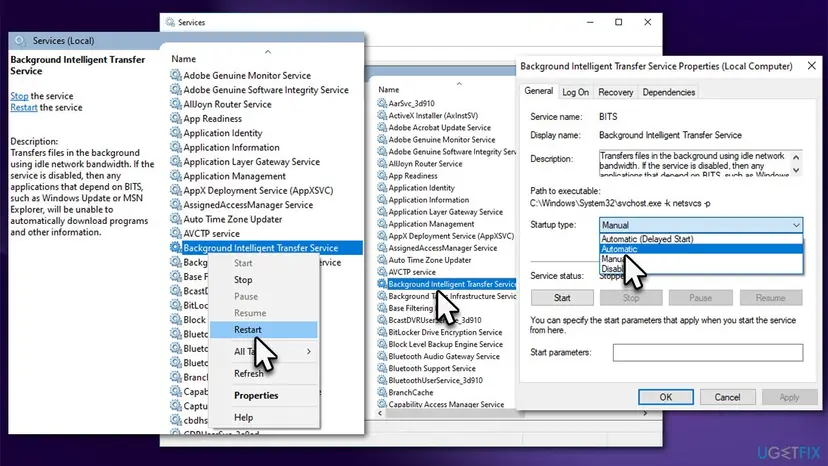Select AssignedAccessManager Service in left list

[248, 204]
